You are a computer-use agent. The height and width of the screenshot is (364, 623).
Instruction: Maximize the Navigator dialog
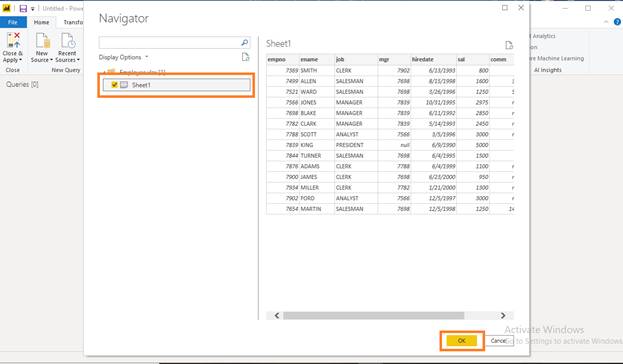(x=505, y=8)
